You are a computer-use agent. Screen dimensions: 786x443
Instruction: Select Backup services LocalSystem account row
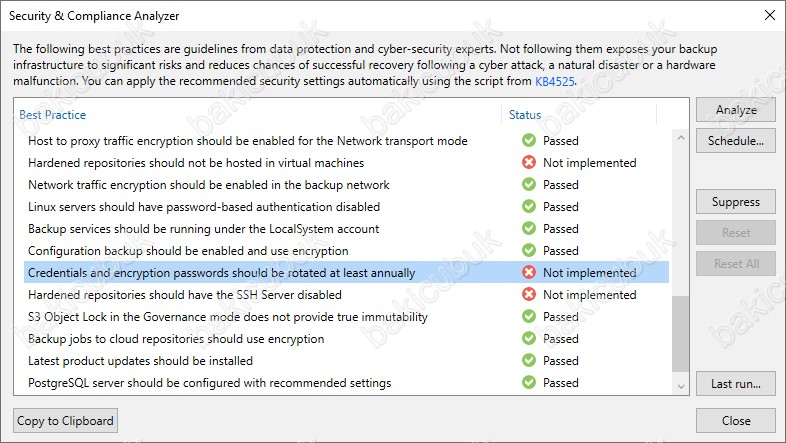346,229
